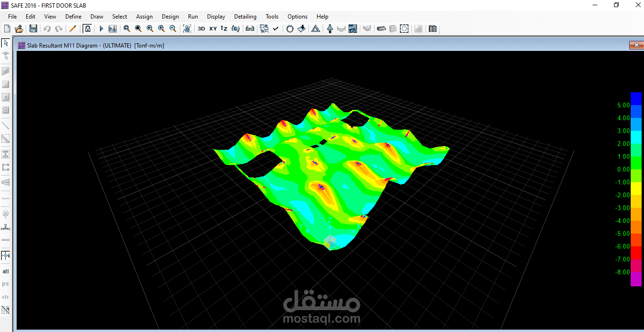Image resolution: width=644 pixels, height=332 pixels.
Task: Click the Draw Rectangular Slabs sidebar tool
Action: 6,84
